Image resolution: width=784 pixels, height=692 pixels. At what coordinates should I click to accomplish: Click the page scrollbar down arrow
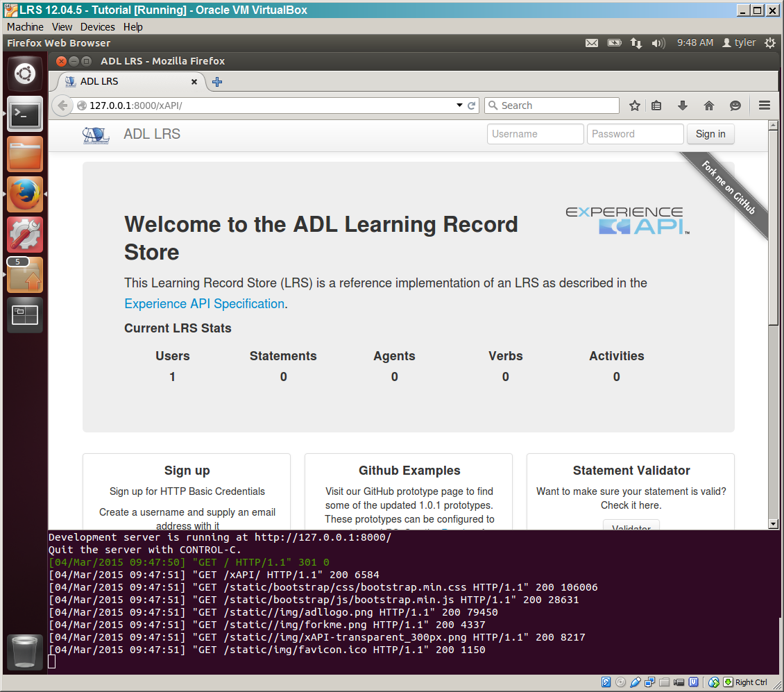point(774,524)
